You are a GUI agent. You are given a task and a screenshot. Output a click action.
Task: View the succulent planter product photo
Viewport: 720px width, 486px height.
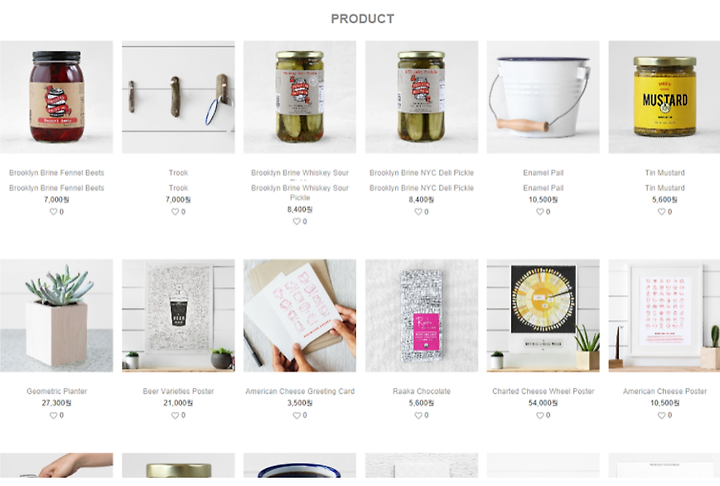[x=56, y=316]
